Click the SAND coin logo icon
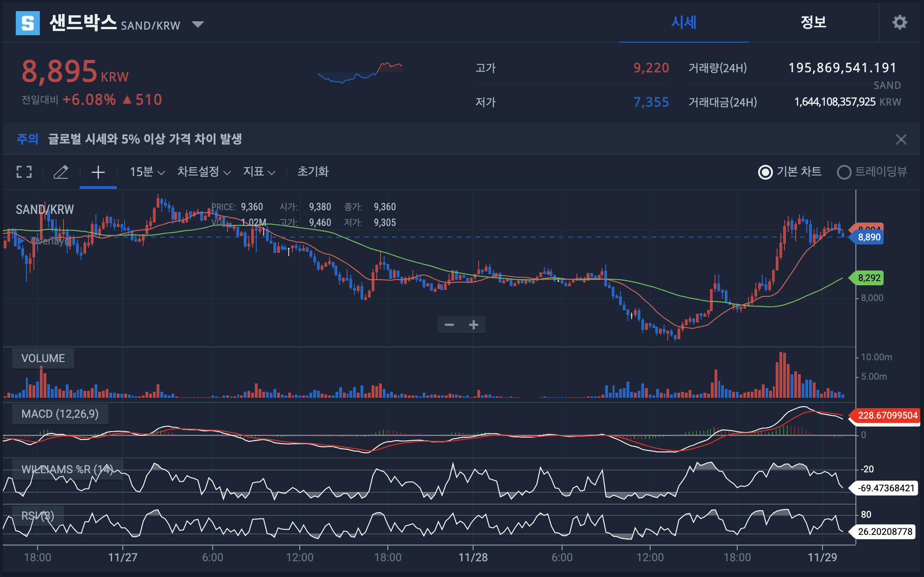This screenshot has height=577, width=924. (x=28, y=23)
